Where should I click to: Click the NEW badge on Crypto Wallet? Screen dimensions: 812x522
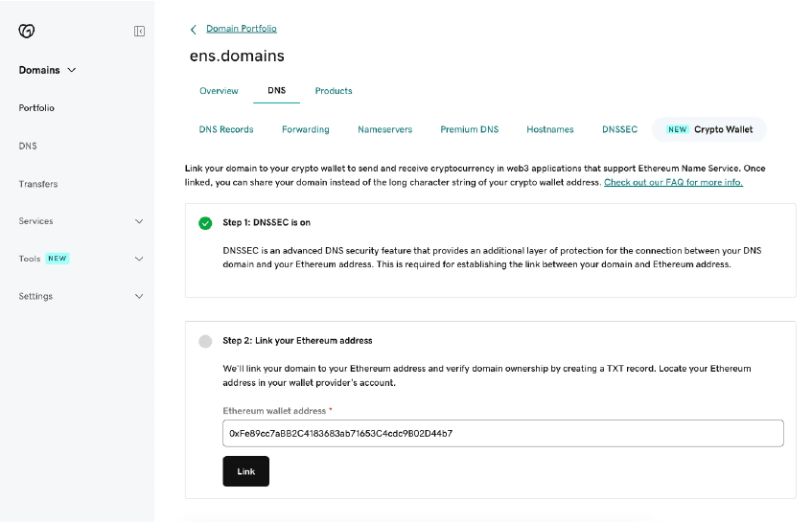click(x=677, y=129)
